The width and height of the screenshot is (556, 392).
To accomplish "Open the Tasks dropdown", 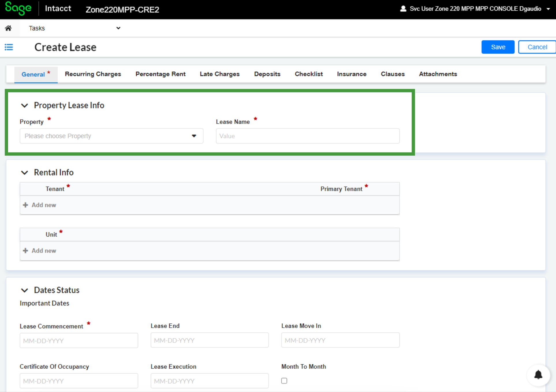I will click(x=74, y=28).
